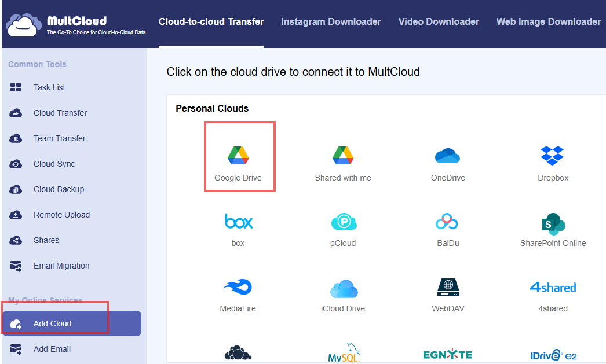Image resolution: width=606 pixels, height=364 pixels.
Task: Select the MediaFire icon
Action: pyautogui.click(x=238, y=287)
